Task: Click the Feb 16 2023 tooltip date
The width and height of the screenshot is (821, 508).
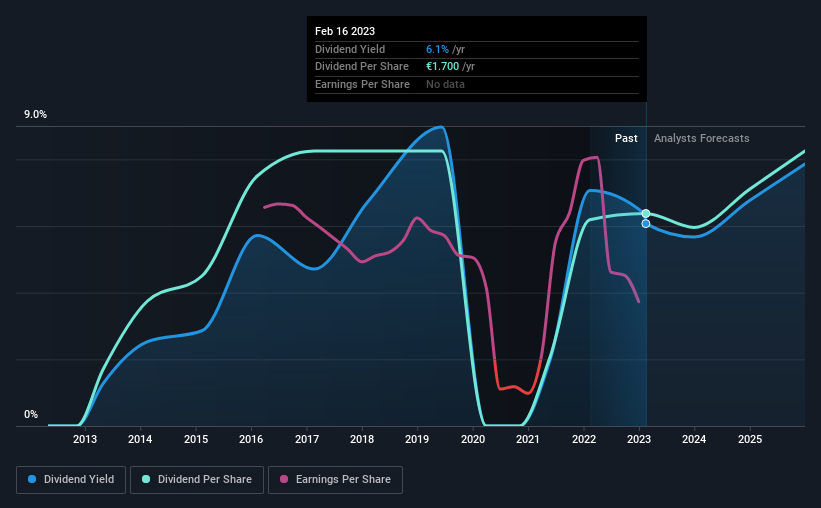Action: [345, 31]
